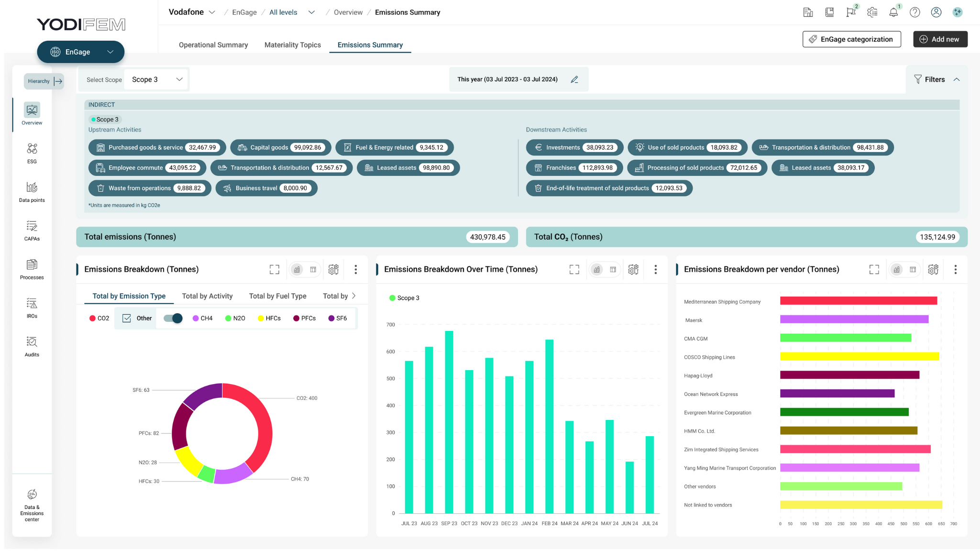Switch to Materiality Topics tab
The width and height of the screenshot is (980, 551).
(x=293, y=45)
